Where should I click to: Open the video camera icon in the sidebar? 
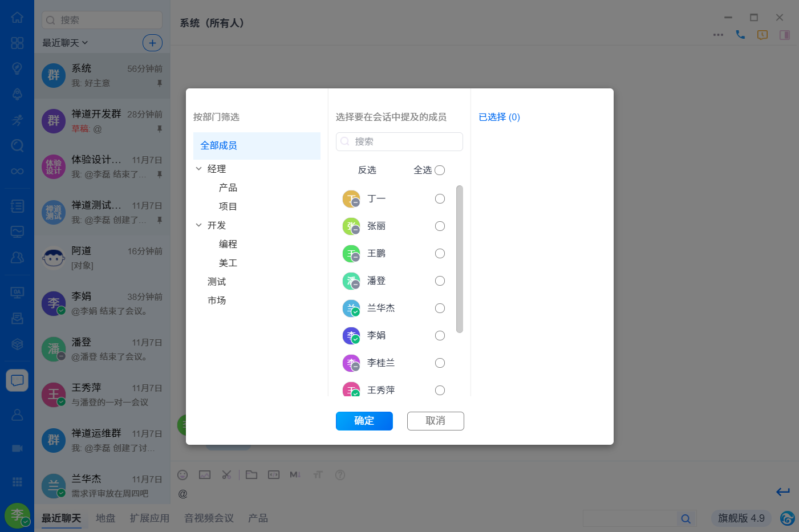pyautogui.click(x=17, y=448)
